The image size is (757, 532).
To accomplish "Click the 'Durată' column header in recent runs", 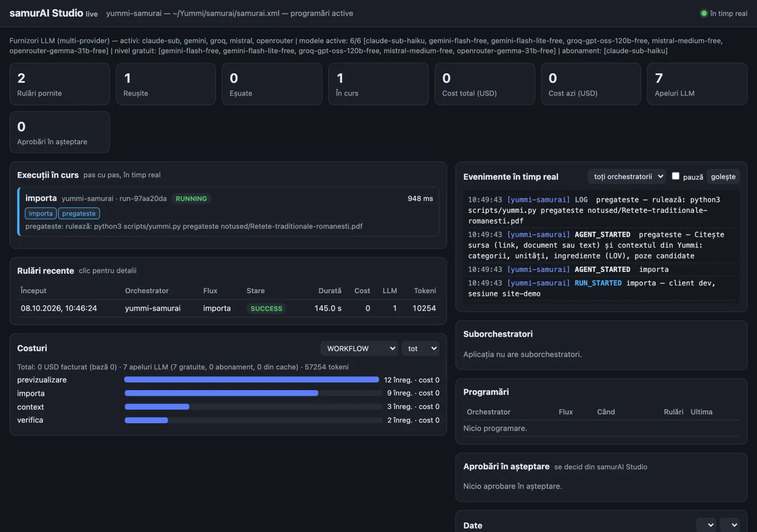I will pos(330,290).
